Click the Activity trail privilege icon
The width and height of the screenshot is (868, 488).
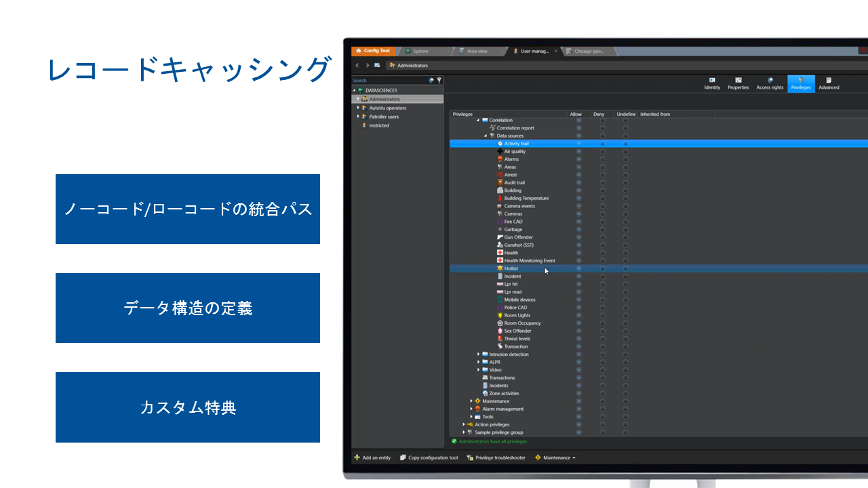500,144
